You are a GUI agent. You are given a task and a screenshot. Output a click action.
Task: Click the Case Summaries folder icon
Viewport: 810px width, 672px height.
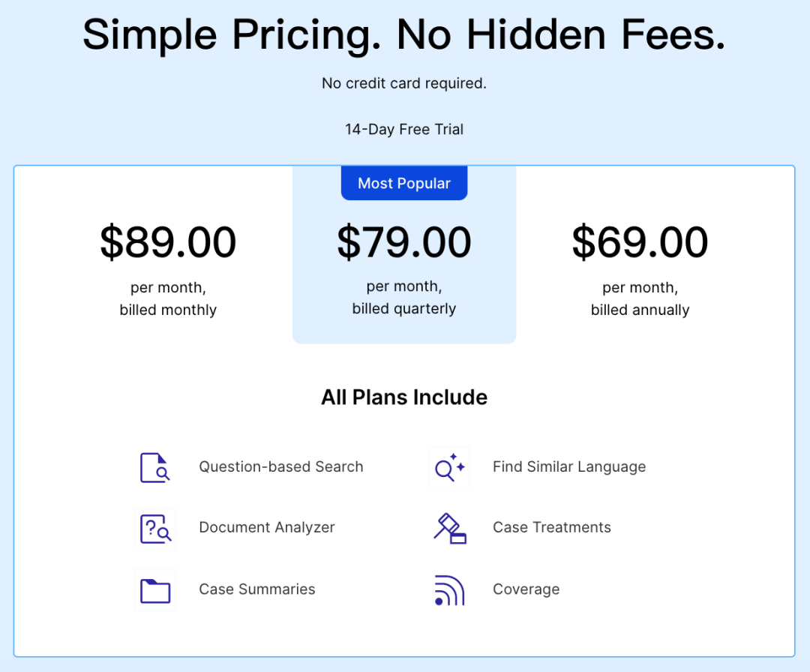tap(155, 590)
